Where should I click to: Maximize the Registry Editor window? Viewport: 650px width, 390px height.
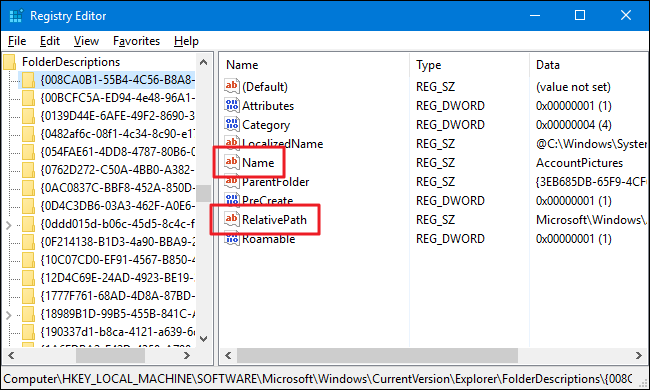[x=580, y=16]
